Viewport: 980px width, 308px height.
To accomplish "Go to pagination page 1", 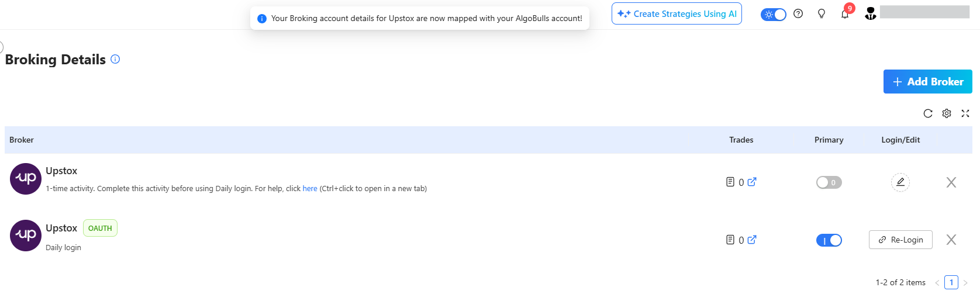I will [951, 282].
